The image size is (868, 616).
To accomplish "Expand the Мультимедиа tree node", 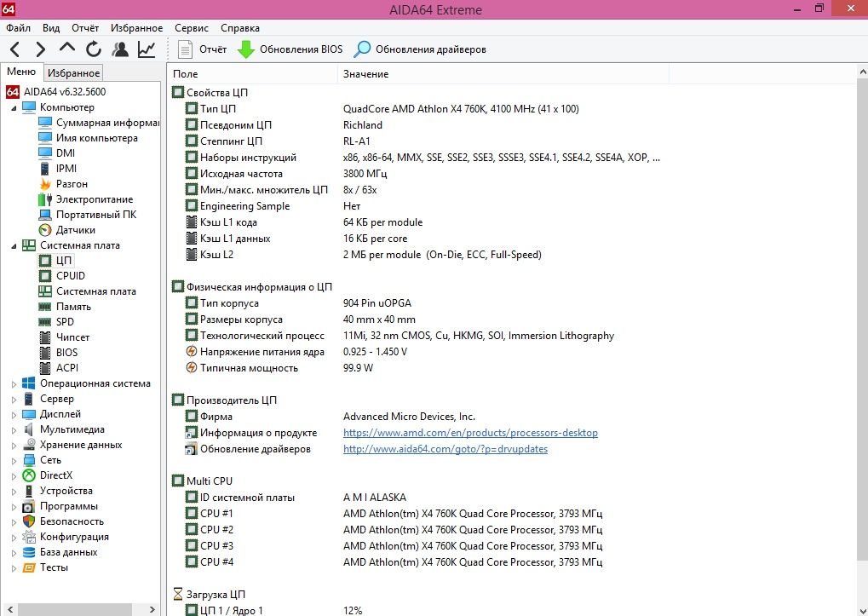I will (x=14, y=429).
